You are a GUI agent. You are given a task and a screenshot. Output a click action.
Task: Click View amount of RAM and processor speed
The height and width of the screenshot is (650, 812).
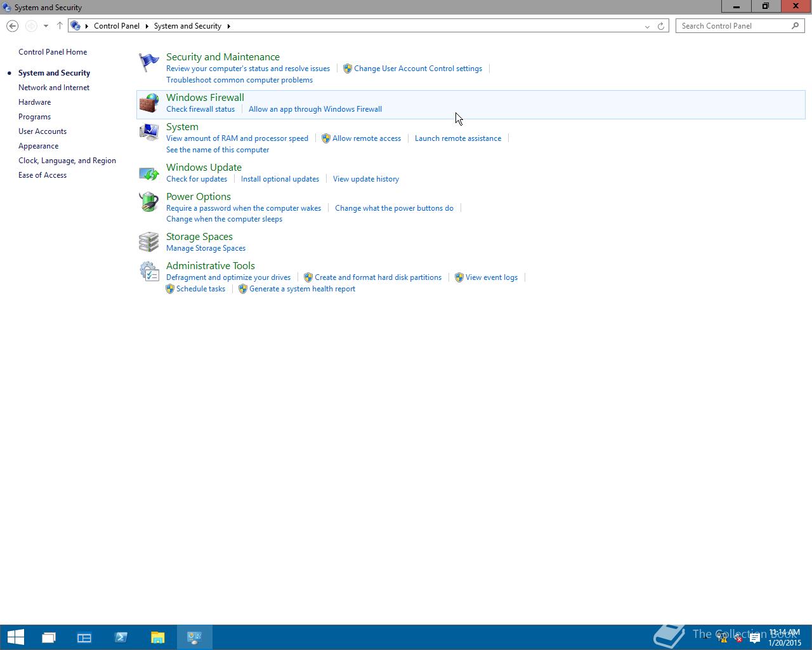tap(237, 138)
